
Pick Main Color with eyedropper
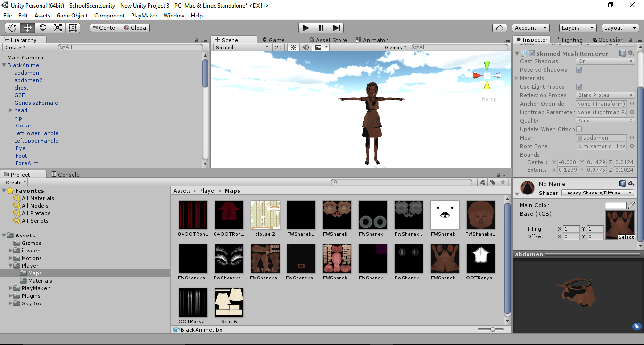click(631, 205)
